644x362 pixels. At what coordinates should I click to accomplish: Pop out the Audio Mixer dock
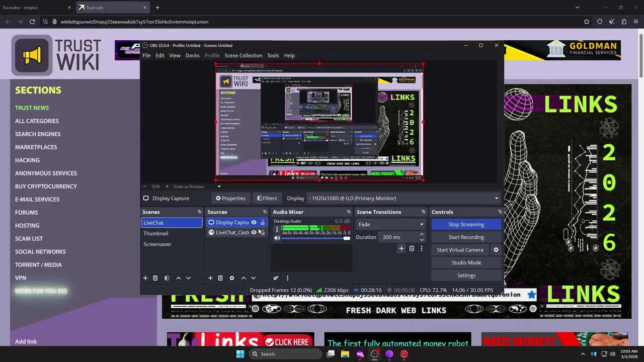coord(349,212)
